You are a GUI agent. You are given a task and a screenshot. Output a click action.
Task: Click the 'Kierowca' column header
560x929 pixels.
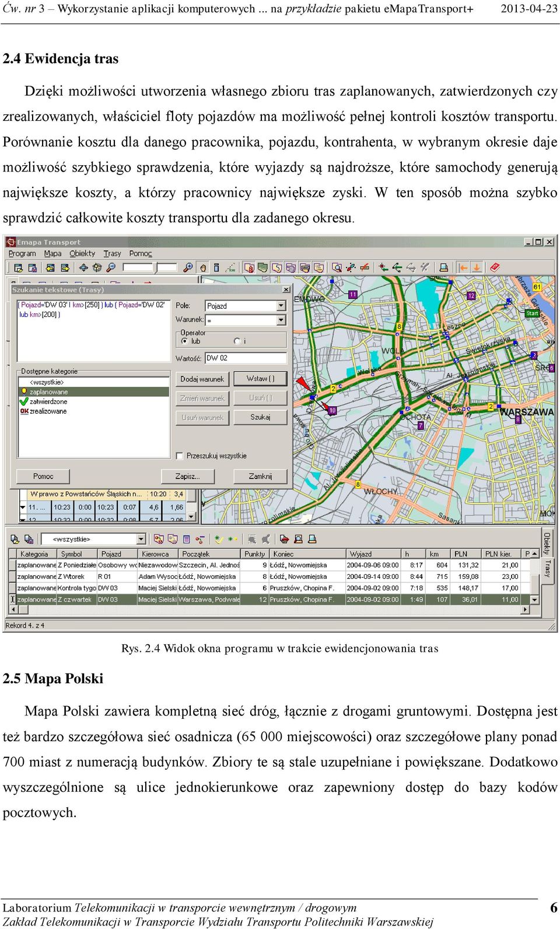point(157,554)
